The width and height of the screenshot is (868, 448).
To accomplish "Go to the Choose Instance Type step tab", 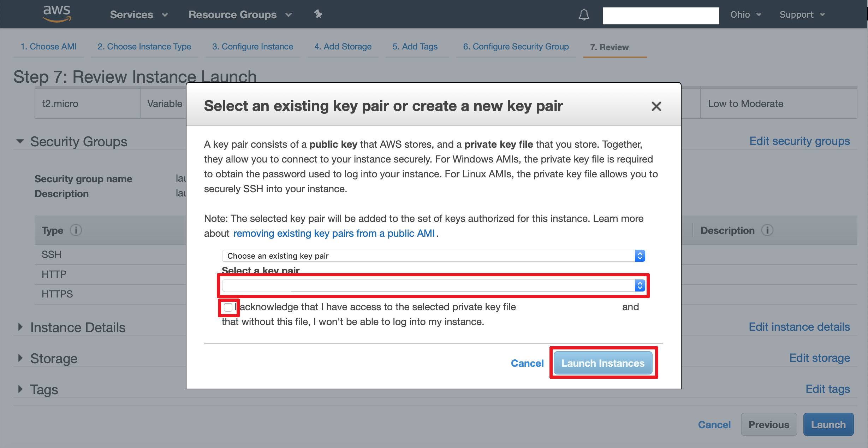I will click(x=144, y=47).
